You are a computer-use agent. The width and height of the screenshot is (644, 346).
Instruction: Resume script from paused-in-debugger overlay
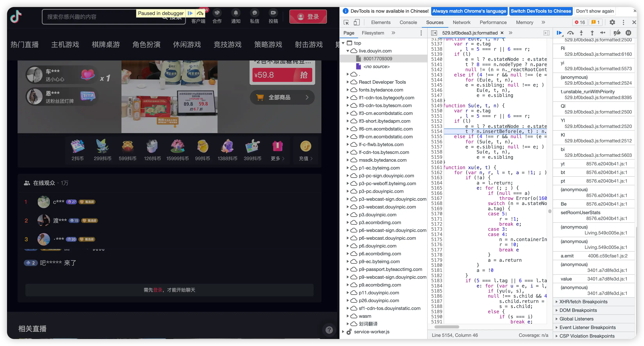(x=190, y=13)
